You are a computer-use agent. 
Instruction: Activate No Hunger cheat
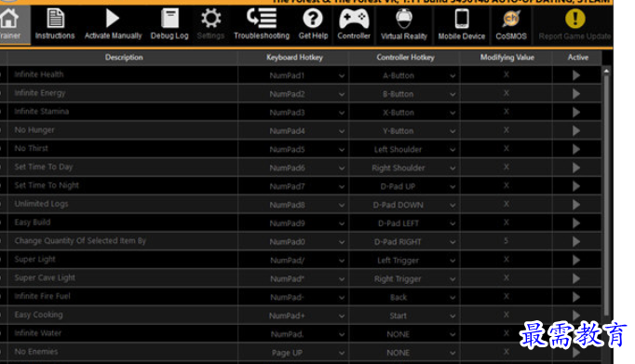pyautogui.click(x=576, y=130)
